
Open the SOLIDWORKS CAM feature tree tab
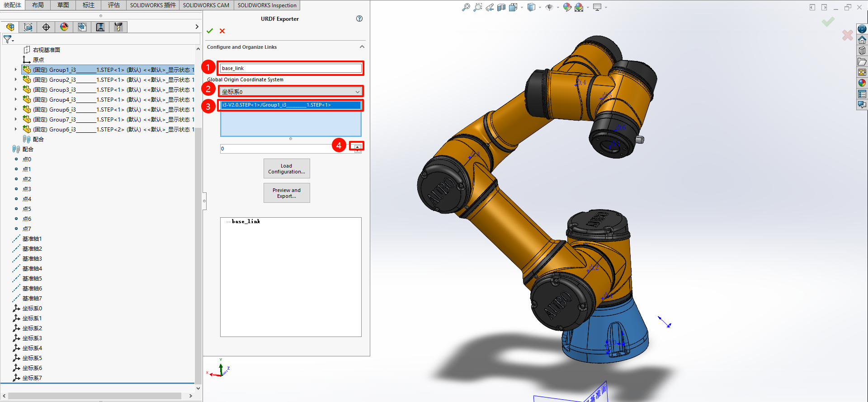pos(82,27)
